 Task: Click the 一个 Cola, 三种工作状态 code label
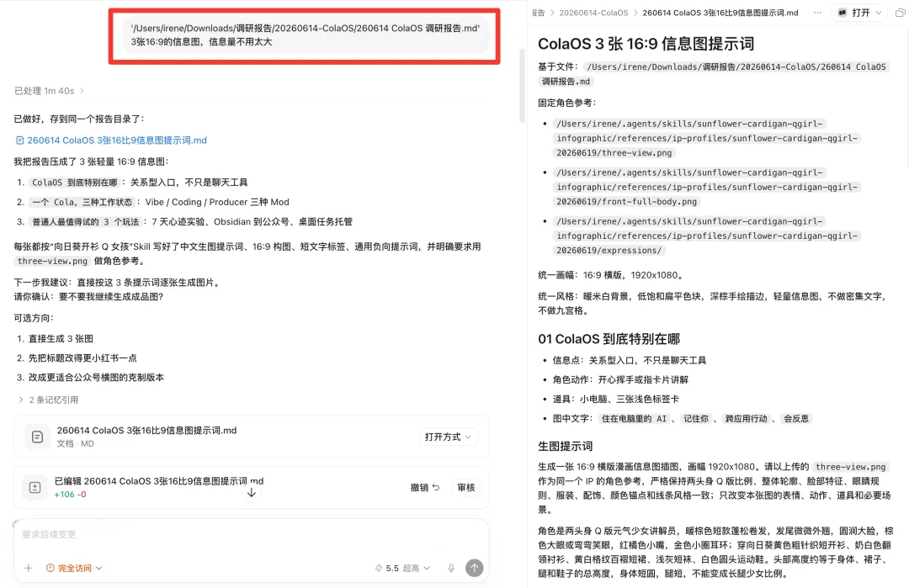82,202
